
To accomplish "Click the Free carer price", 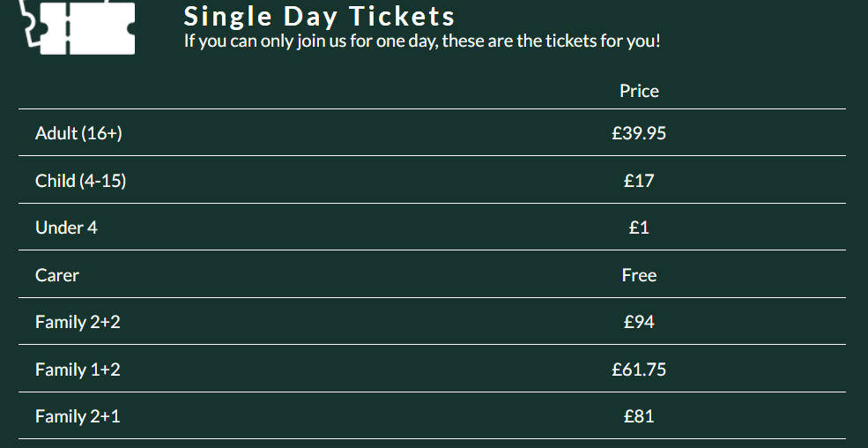I will click(639, 275).
